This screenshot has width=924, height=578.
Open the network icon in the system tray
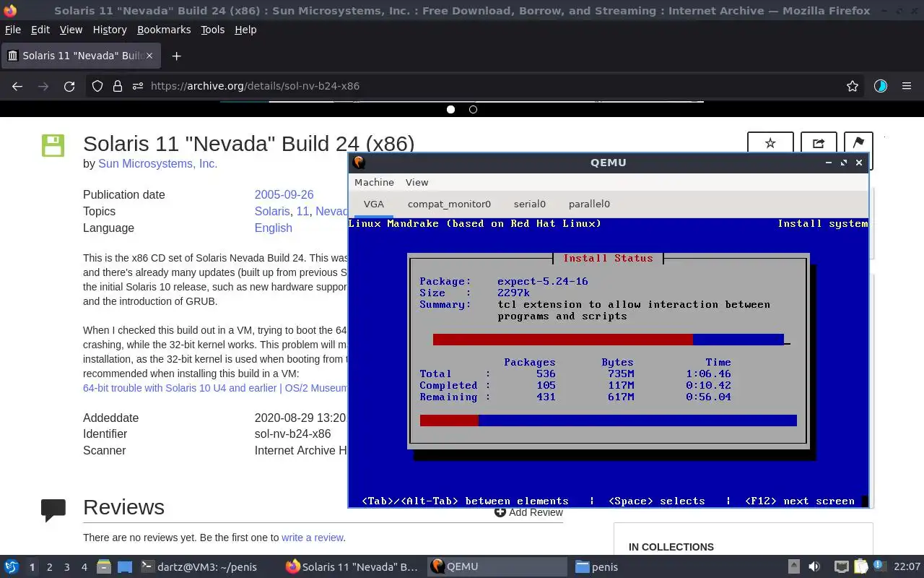[841, 567]
